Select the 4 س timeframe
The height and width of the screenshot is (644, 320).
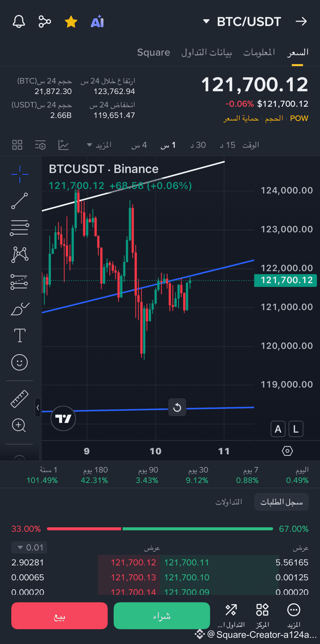click(139, 145)
